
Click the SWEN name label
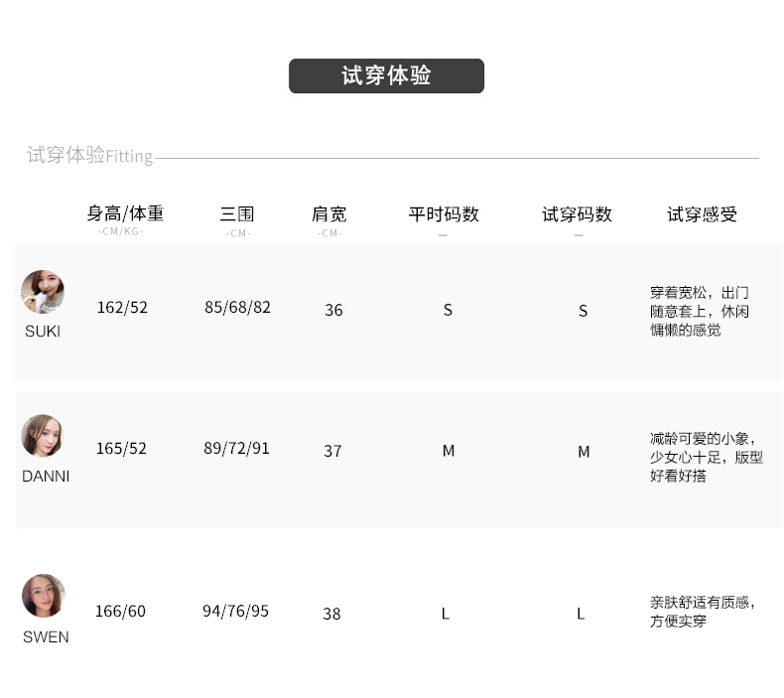[46, 637]
